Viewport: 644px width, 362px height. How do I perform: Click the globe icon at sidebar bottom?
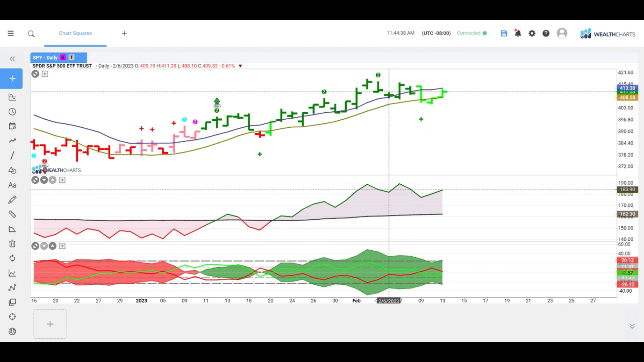pyautogui.click(x=12, y=331)
